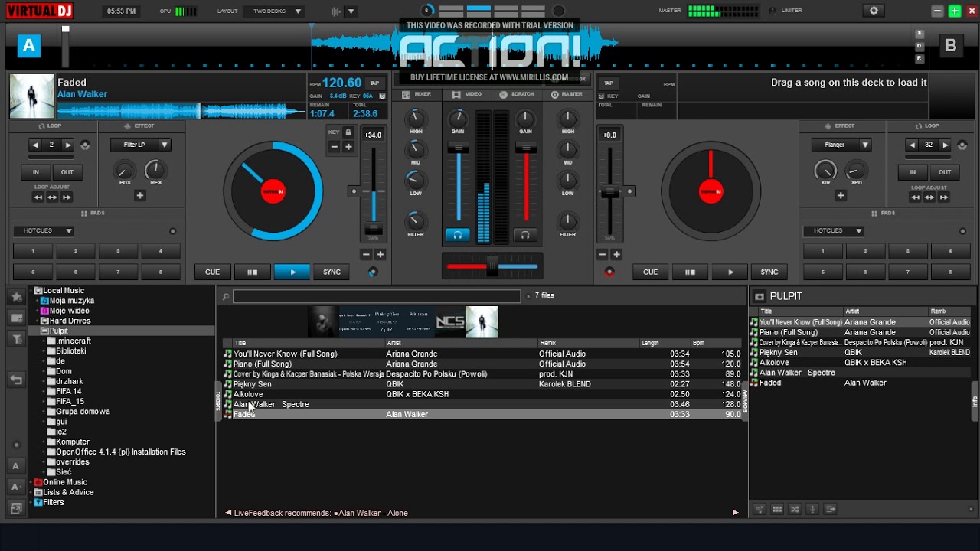This screenshot has width=980, height=551.
Task: Expand Lists & Advice tree node
Action: click(31, 492)
